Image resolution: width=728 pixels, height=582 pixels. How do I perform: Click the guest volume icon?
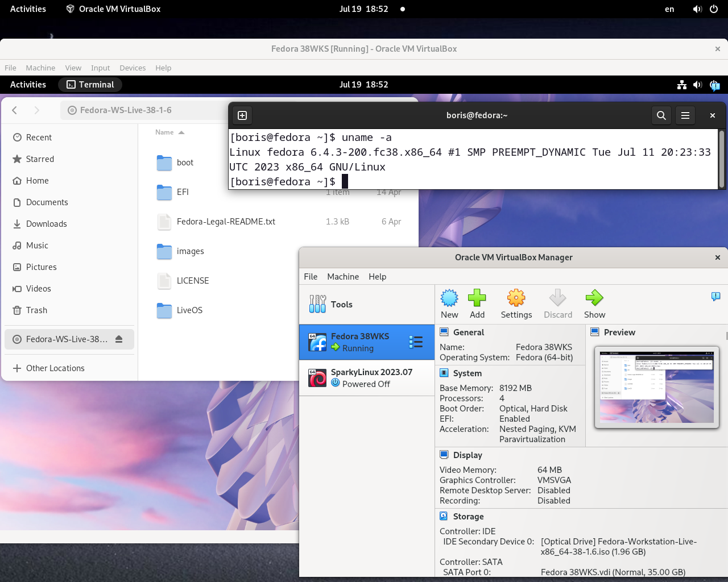pyautogui.click(x=698, y=85)
